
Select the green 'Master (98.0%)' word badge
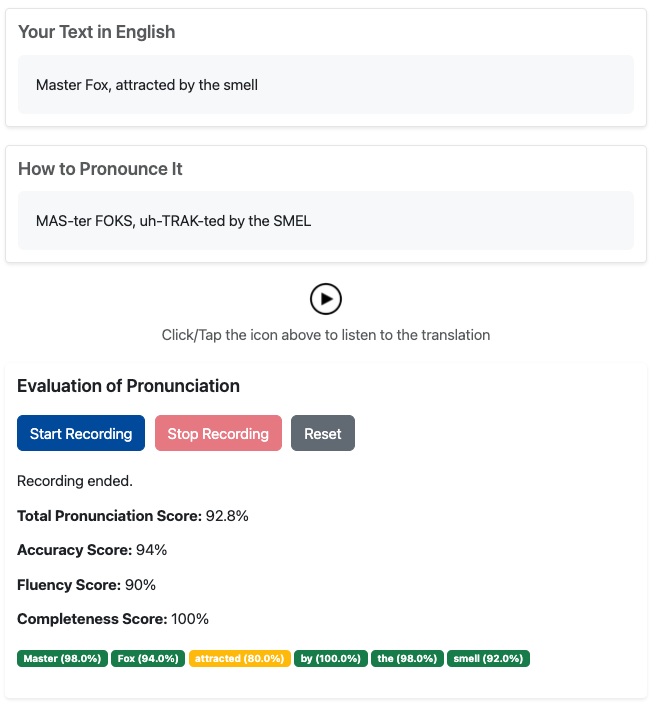[x=62, y=658]
